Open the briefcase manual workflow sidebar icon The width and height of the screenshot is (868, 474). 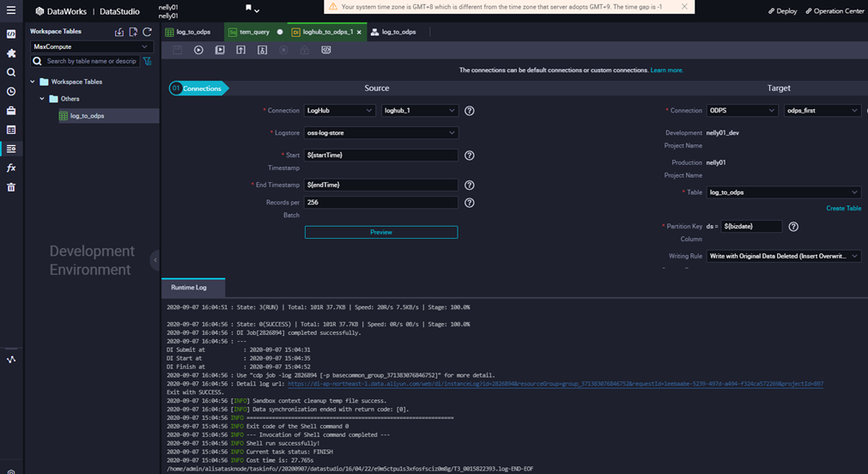11,111
